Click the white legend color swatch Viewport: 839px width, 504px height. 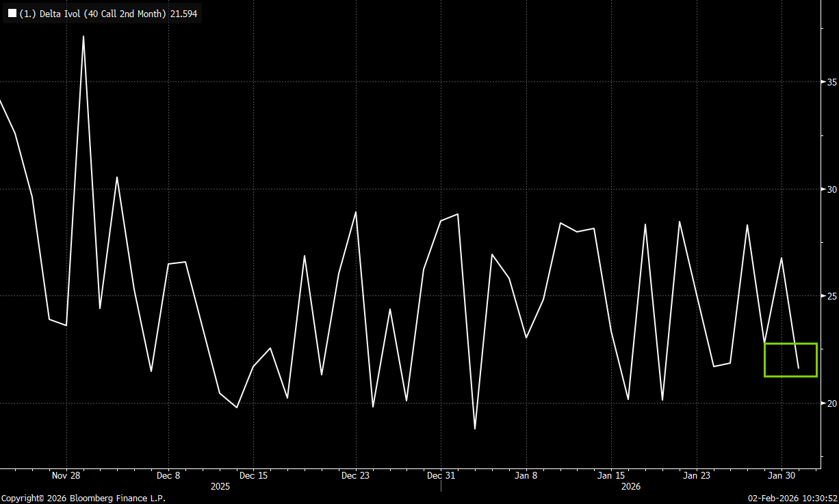(12, 13)
